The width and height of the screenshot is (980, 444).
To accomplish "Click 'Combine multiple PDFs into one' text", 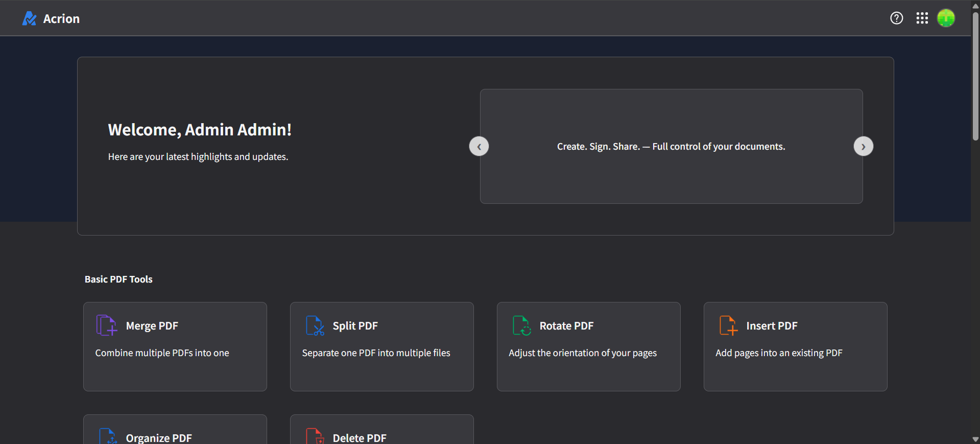I will pos(162,353).
